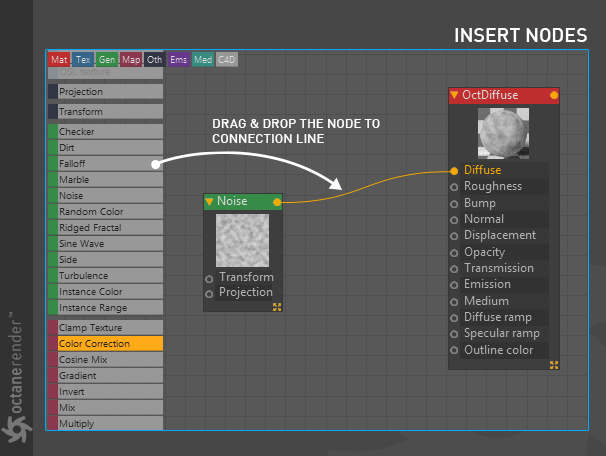606x456 pixels.
Task: Toggle the Tex node filter tab
Action: [83, 60]
